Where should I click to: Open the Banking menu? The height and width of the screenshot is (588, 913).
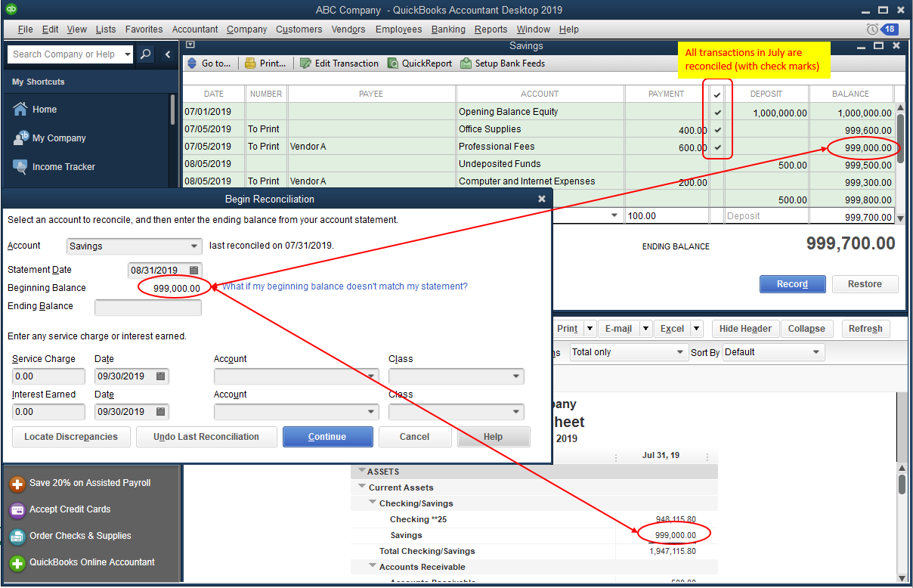(448, 29)
